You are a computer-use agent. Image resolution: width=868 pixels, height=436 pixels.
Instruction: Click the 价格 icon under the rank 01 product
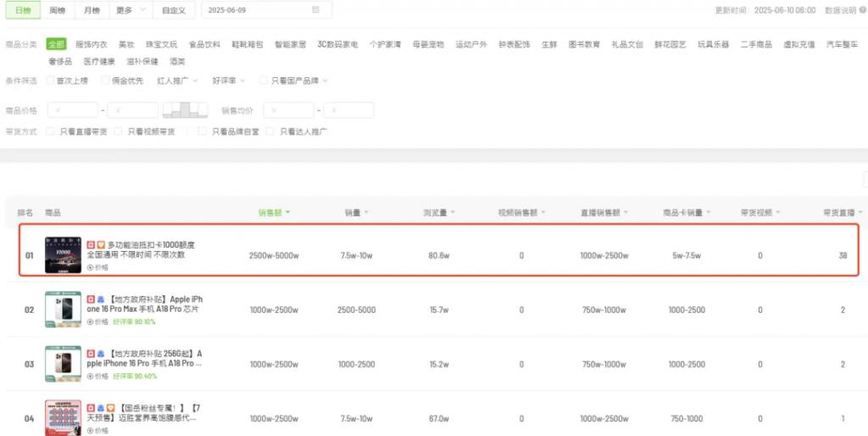[x=91, y=266]
